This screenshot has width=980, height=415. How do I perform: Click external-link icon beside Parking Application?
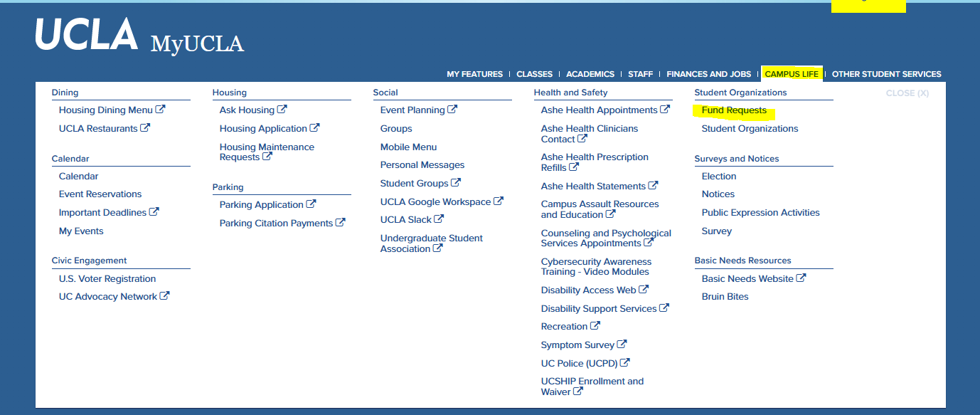(x=311, y=204)
